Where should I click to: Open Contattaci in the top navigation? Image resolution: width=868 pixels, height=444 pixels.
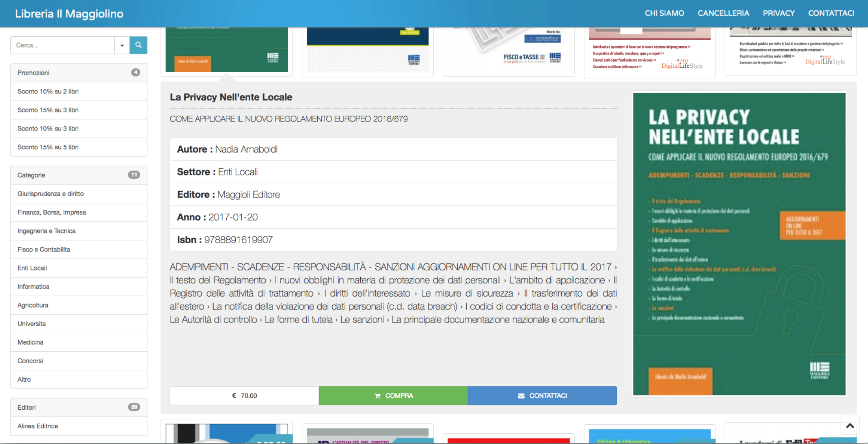831,13
